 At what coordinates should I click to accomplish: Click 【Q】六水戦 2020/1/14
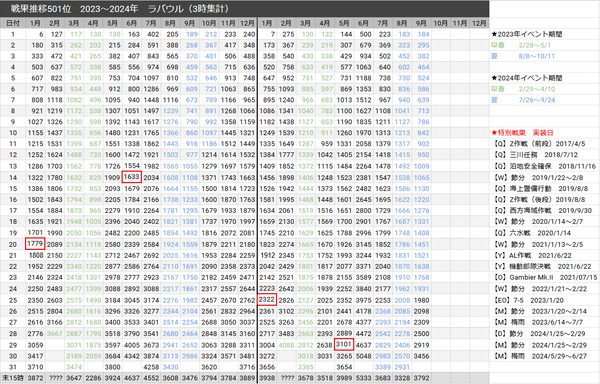click(531, 233)
